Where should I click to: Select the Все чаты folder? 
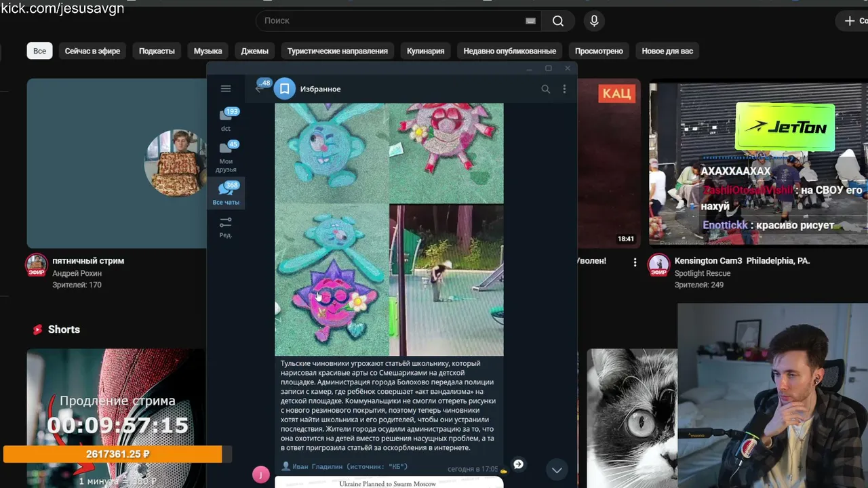tap(226, 193)
